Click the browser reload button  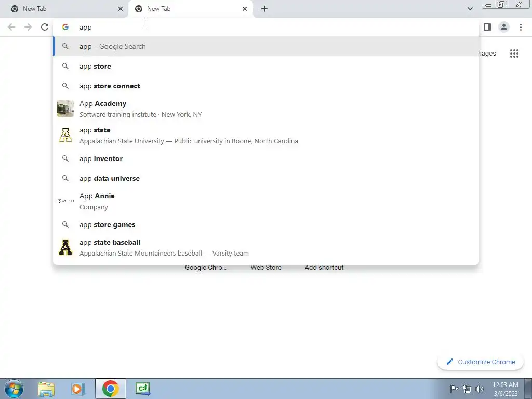click(45, 27)
